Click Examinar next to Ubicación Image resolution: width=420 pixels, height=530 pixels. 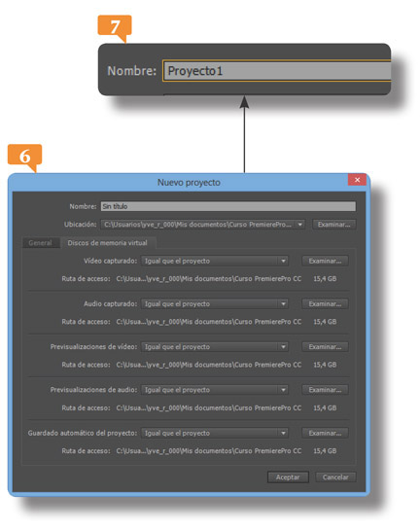pos(333,225)
